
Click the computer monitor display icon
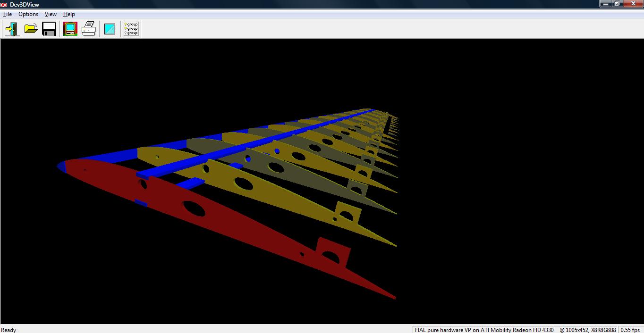pos(70,29)
